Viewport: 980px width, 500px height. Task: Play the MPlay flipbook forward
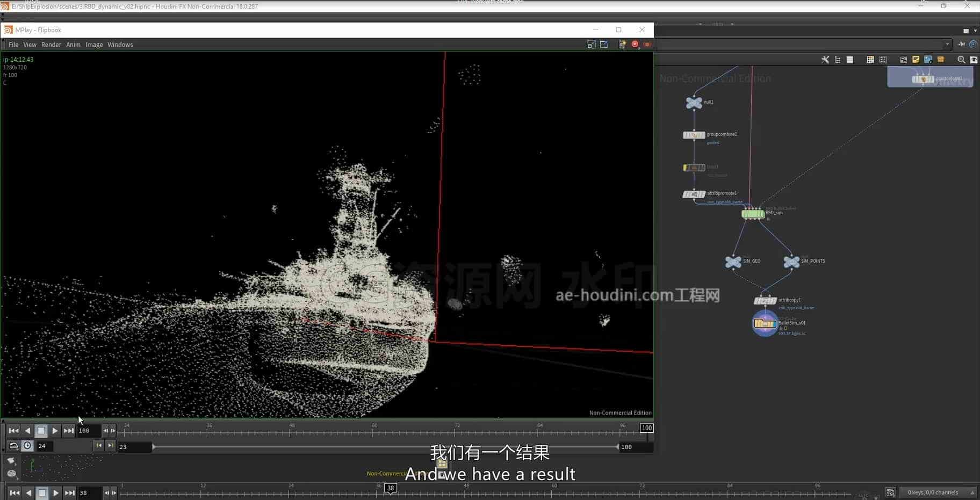(55, 431)
